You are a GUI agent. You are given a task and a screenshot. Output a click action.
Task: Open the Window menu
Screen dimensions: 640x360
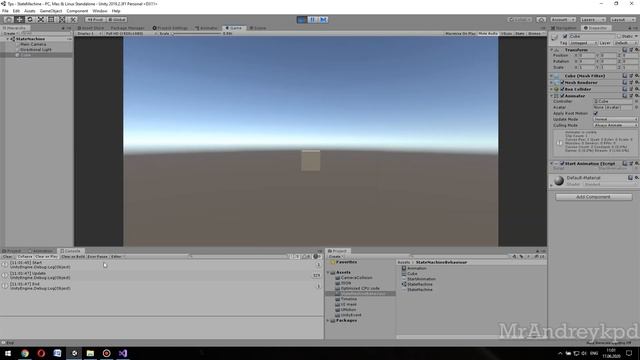click(100, 11)
